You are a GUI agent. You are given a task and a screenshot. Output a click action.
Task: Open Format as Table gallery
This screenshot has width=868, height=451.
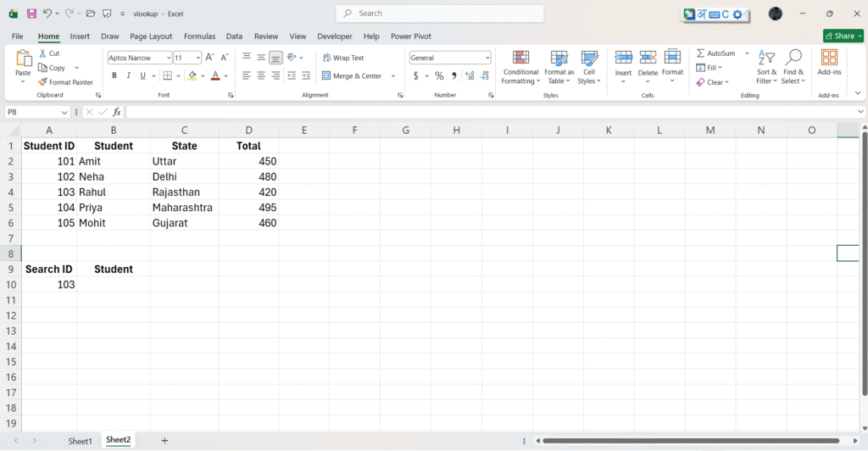tap(559, 68)
